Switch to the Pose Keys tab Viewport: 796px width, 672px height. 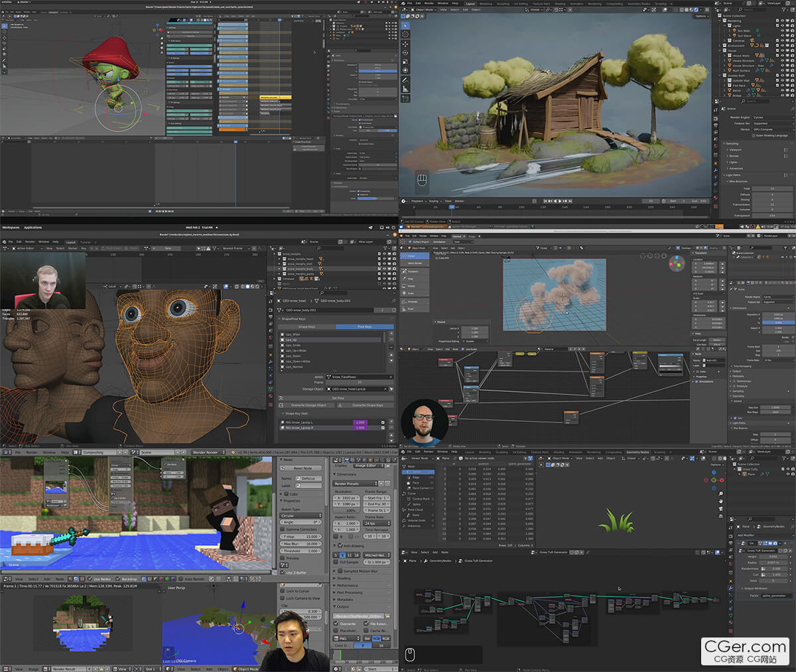click(364, 326)
